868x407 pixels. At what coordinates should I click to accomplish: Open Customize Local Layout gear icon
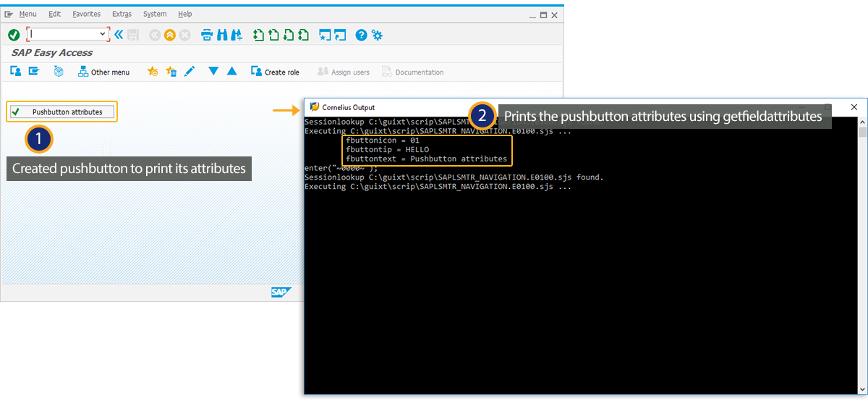point(376,34)
